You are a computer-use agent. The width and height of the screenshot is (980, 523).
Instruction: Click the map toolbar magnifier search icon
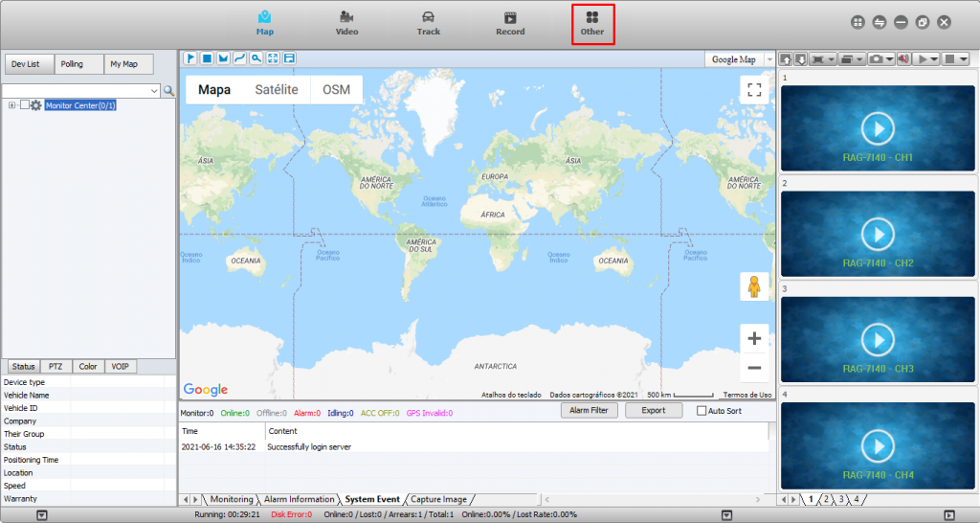[x=256, y=58]
